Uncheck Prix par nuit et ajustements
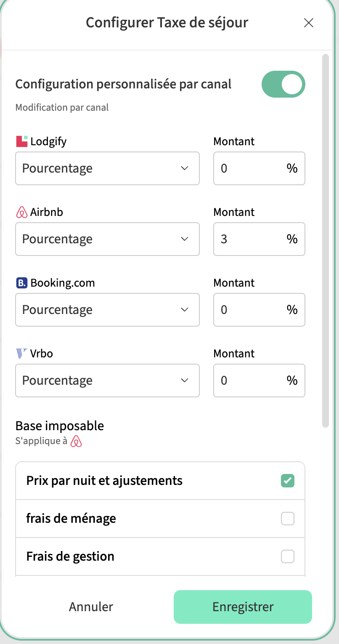Viewport: 339px width, 644px height. 288,481
